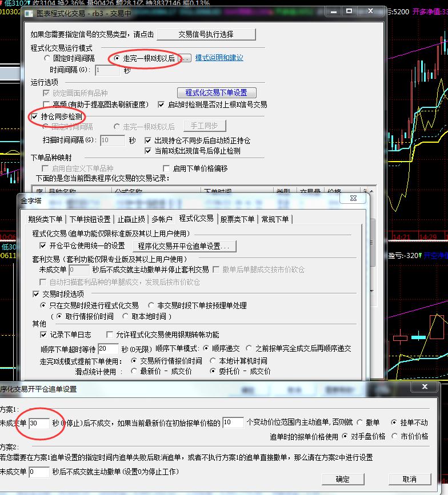
Task: Toggle 持仓同步检测 checkbox
Action: (34, 117)
